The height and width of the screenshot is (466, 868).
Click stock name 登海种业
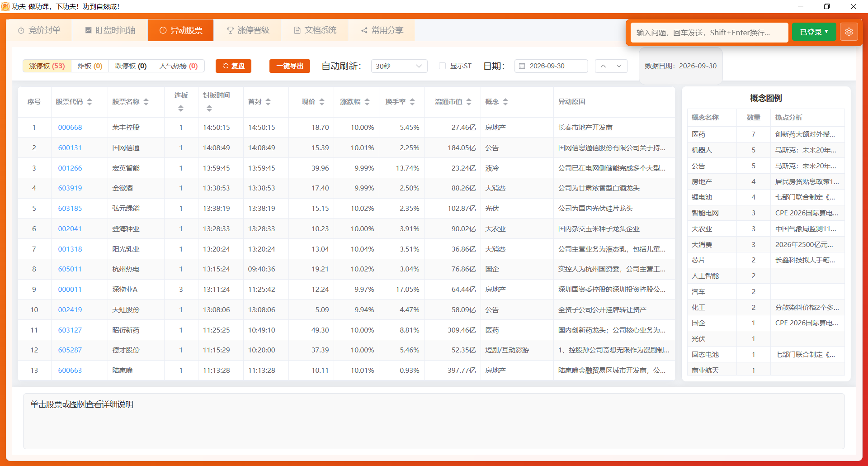tap(126, 229)
